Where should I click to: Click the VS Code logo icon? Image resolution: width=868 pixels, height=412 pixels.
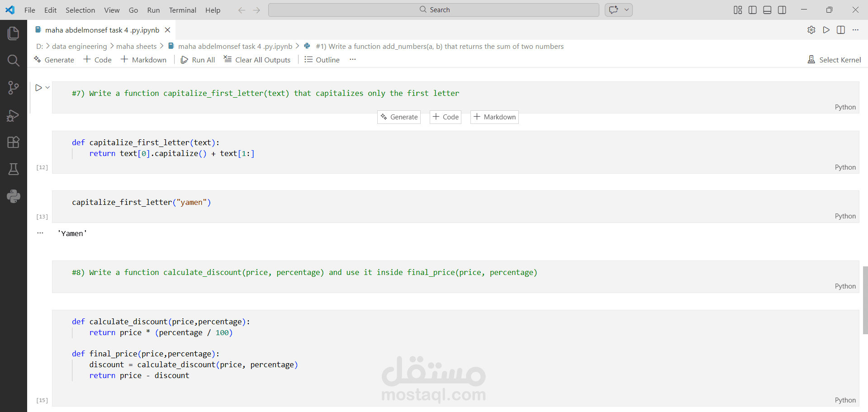pos(10,9)
